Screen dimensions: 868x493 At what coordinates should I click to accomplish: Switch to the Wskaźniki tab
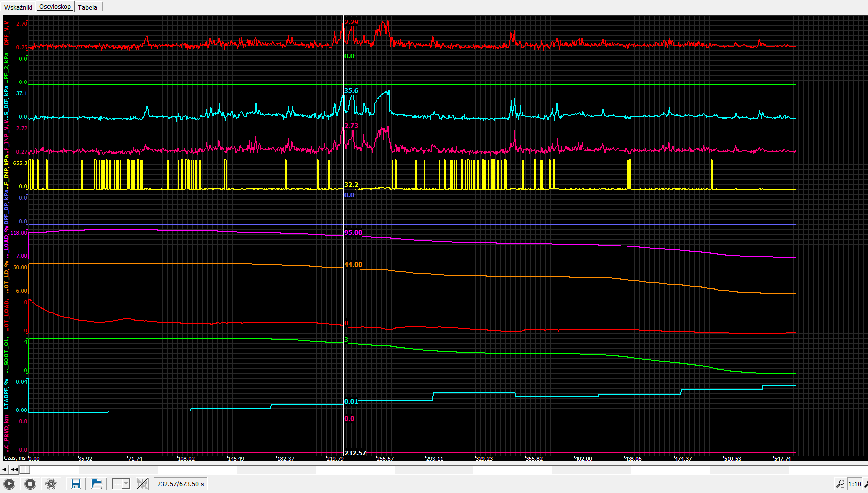pos(18,7)
